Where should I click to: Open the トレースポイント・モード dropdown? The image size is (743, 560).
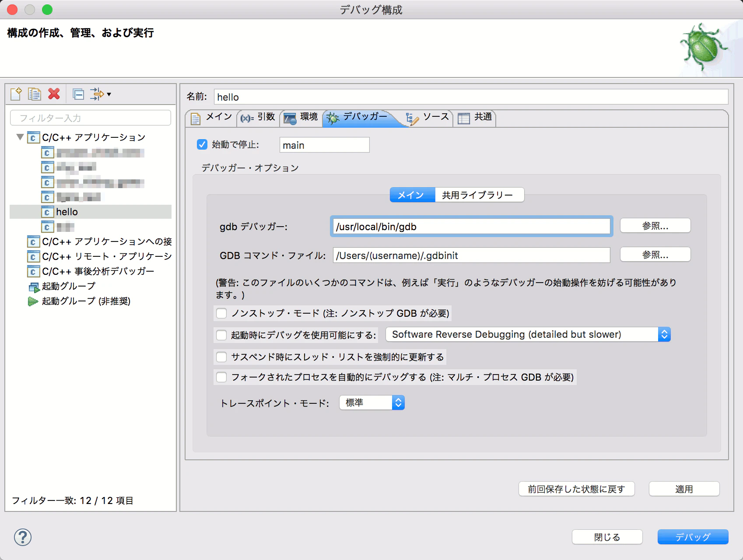tap(372, 402)
